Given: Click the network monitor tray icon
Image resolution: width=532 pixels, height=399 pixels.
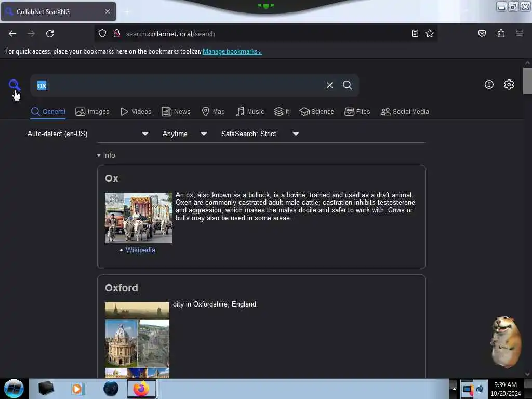Looking at the screenshot, I should 467,390.
